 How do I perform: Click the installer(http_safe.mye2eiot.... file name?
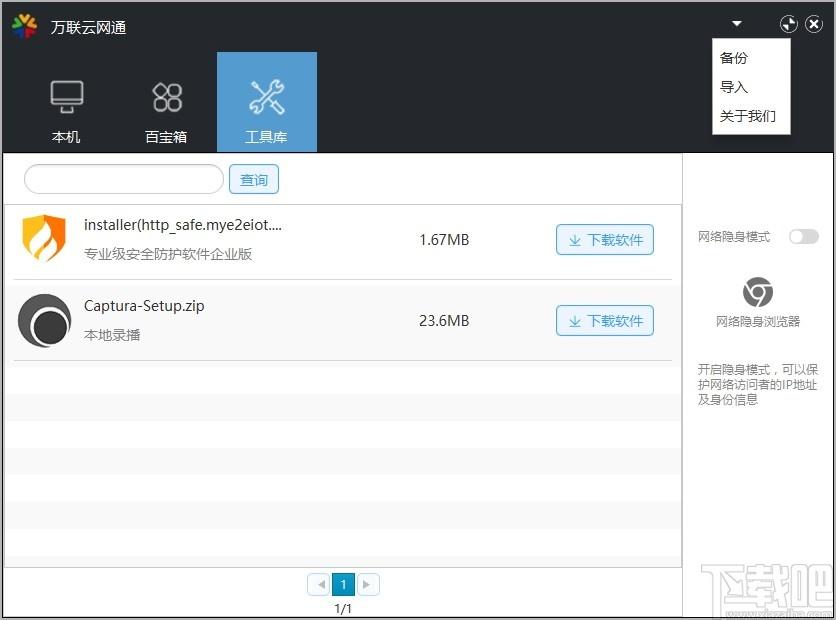[x=183, y=225]
